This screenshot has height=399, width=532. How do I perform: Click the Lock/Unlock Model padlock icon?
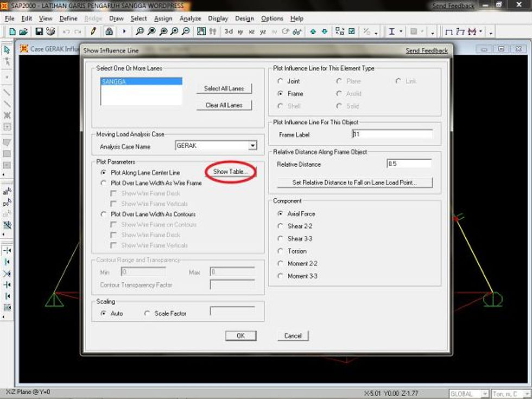click(x=109, y=31)
